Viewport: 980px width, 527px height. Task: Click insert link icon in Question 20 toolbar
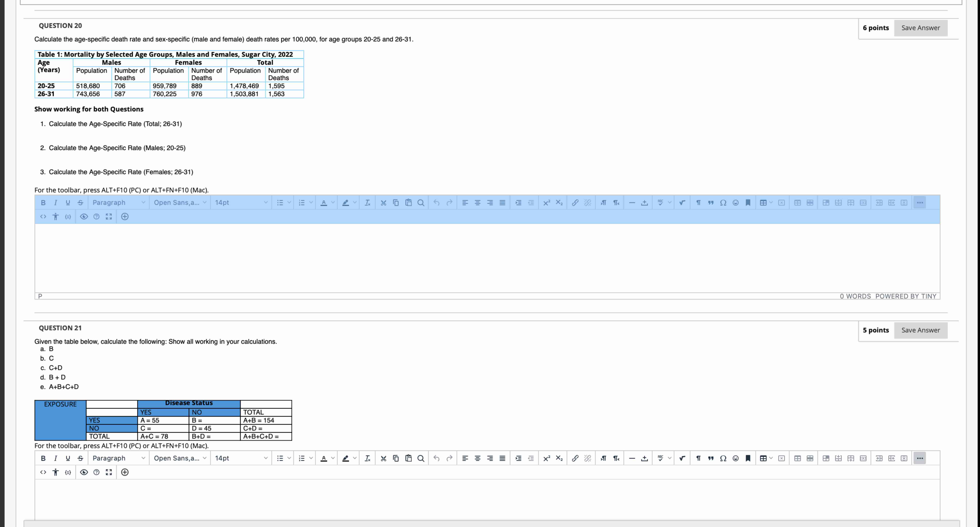(x=575, y=203)
